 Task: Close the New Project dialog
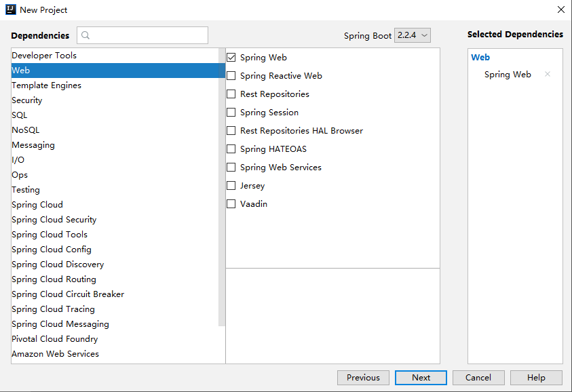point(561,9)
